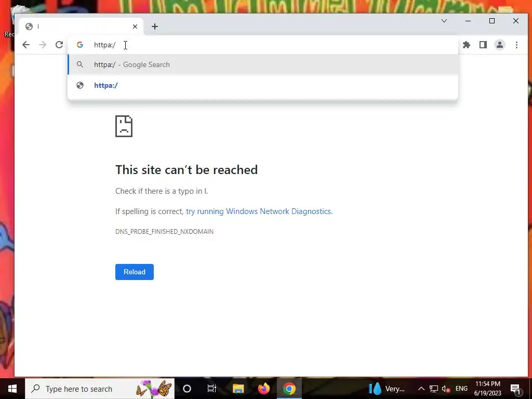The height and width of the screenshot is (399, 532).
Task: Go back using the browser back arrow
Action: (26, 45)
